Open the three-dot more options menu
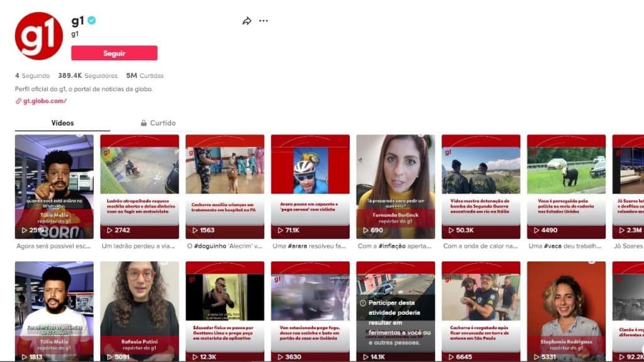 [x=264, y=21]
